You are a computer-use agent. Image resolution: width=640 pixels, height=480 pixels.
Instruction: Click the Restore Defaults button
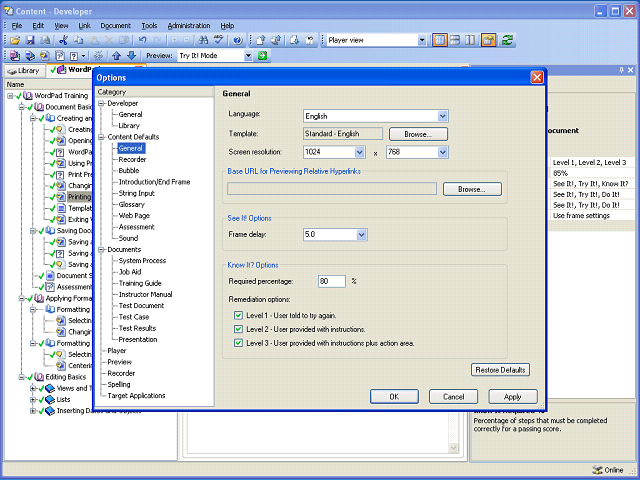(500, 370)
